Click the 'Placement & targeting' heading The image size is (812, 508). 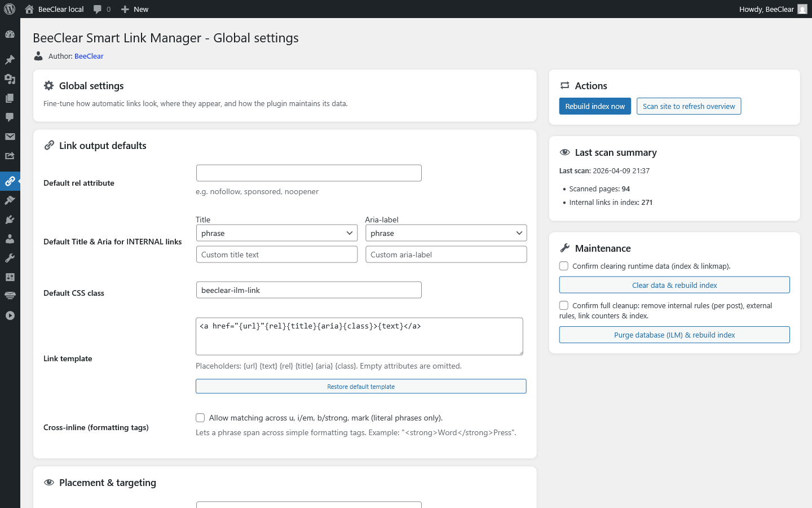click(108, 483)
